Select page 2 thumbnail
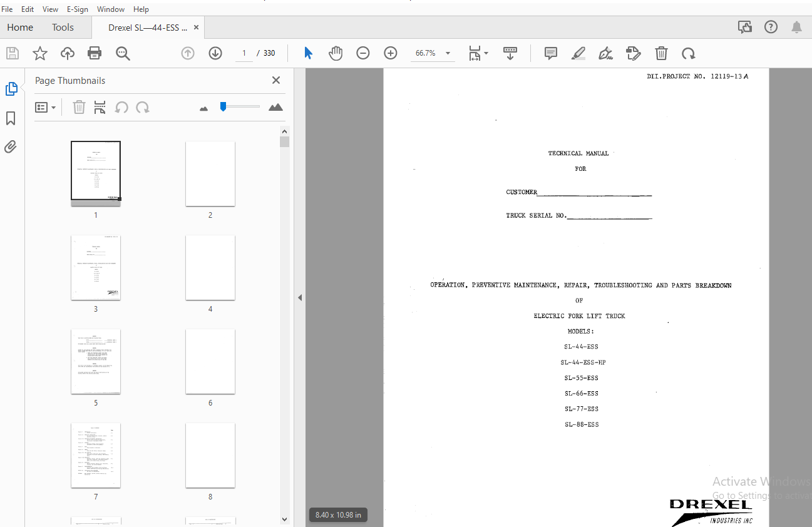 click(210, 173)
